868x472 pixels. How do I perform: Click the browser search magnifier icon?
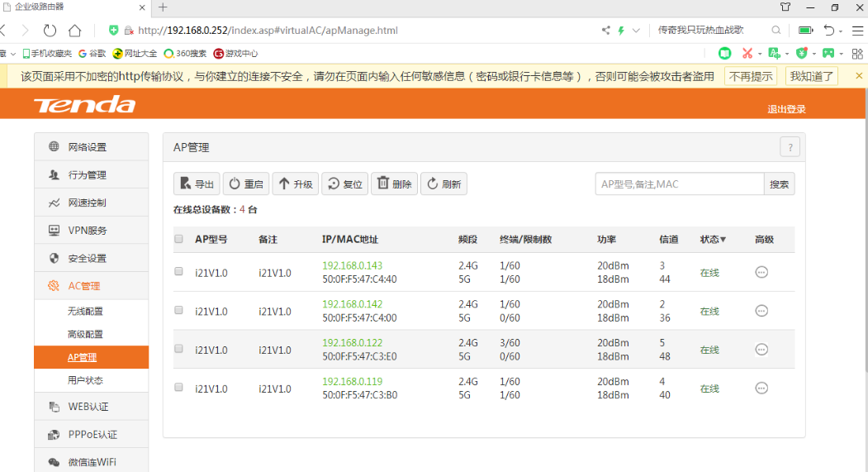776,30
